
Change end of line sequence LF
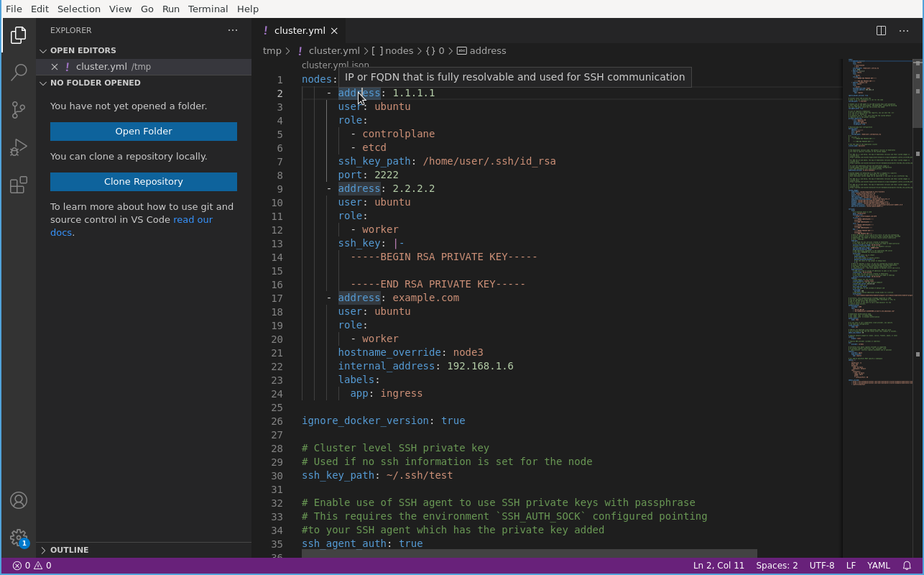pos(851,566)
